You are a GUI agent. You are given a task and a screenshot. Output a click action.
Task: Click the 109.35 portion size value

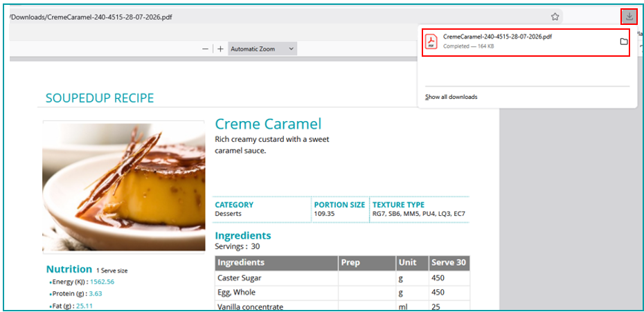click(324, 214)
